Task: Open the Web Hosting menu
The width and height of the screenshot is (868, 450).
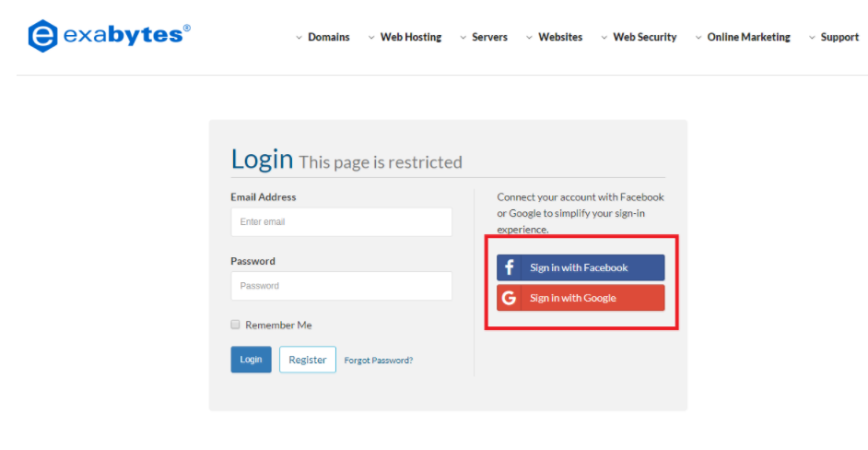Action: (x=411, y=37)
